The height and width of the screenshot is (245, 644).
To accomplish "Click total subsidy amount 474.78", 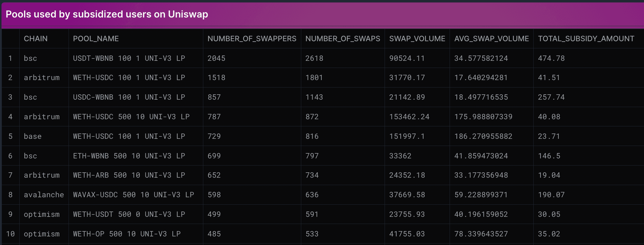I will [551, 58].
